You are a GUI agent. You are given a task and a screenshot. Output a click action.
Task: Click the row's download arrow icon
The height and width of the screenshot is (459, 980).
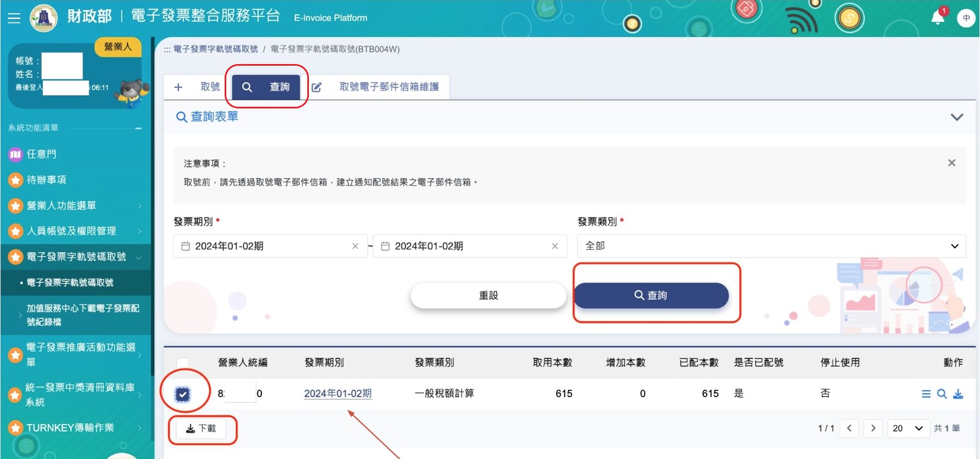958,394
